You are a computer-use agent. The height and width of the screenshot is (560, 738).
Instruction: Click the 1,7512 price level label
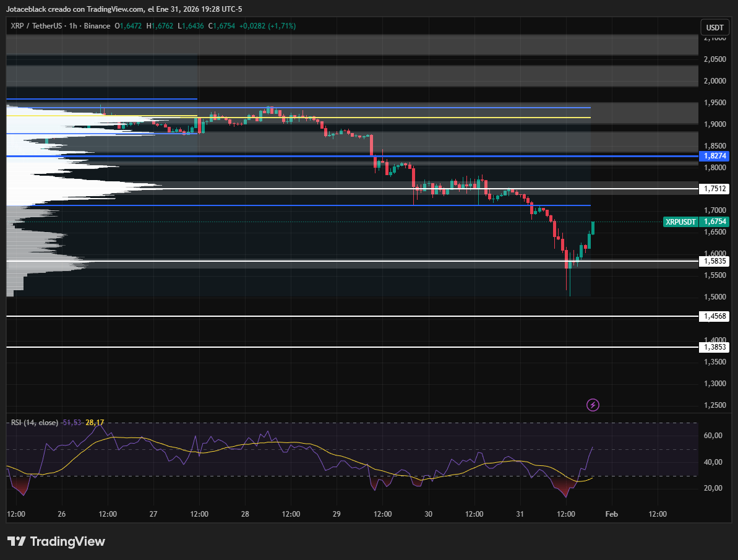coord(714,189)
